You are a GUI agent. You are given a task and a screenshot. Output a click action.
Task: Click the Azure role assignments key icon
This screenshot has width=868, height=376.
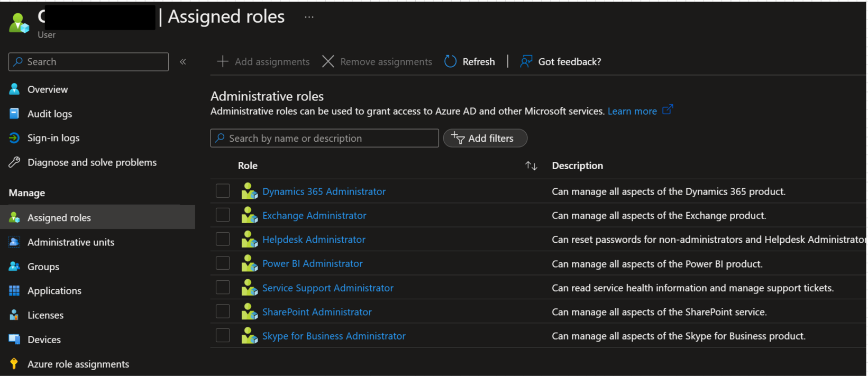(x=14, y=363)
